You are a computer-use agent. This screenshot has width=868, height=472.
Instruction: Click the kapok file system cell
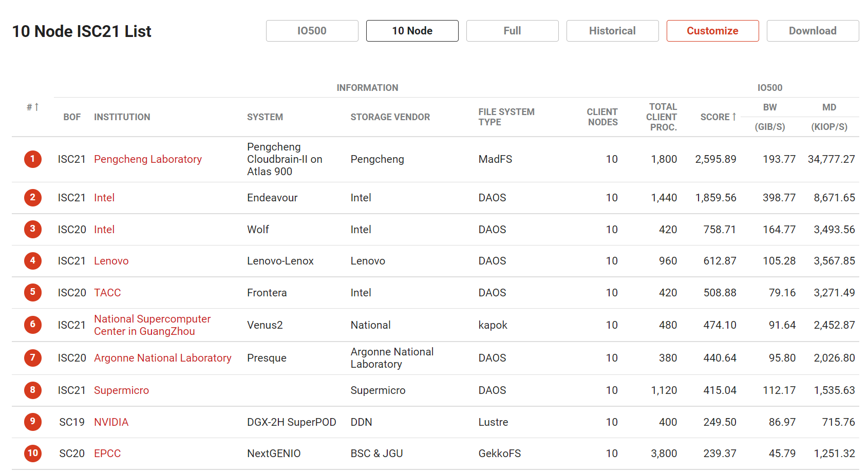click(493, 325)
